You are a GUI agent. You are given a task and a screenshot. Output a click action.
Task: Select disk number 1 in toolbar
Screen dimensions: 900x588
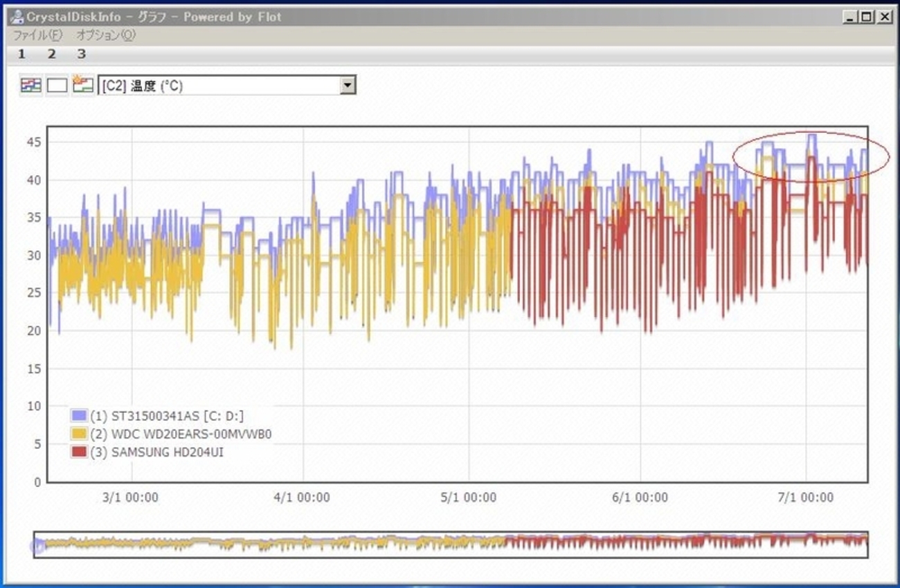pyautogui.click(x=21, y=54)
